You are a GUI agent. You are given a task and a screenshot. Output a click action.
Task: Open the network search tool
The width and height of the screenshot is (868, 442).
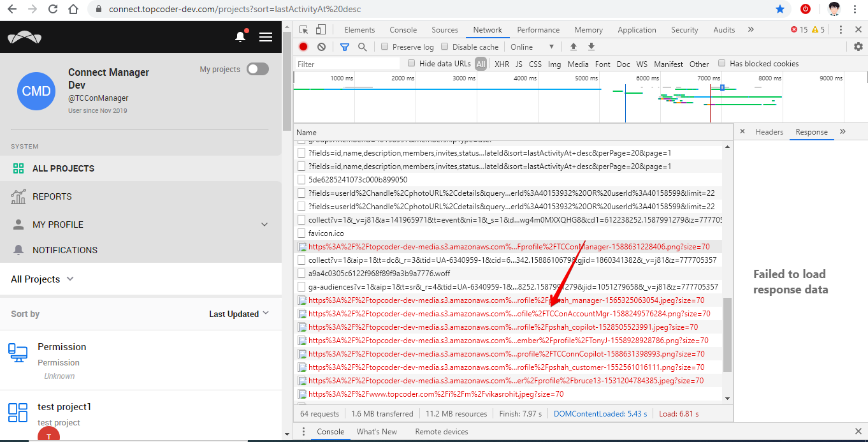(x=362, y=47)
